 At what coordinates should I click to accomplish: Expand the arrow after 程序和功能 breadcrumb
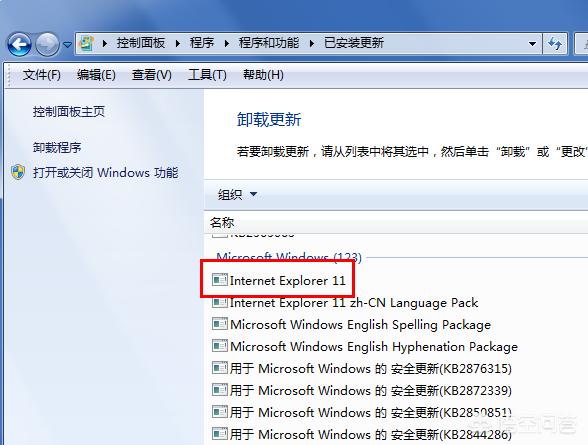tap(312, 43)
